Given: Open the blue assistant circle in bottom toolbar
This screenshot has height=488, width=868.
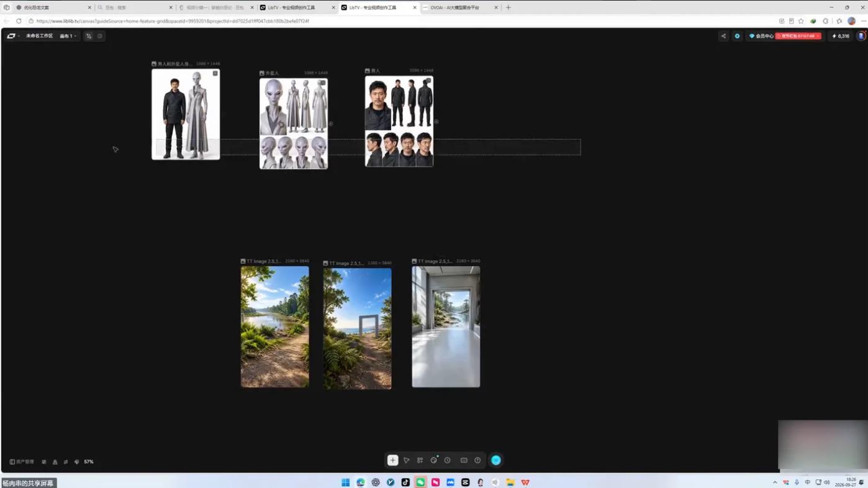Looking at the screenshot, I should 496,461.
